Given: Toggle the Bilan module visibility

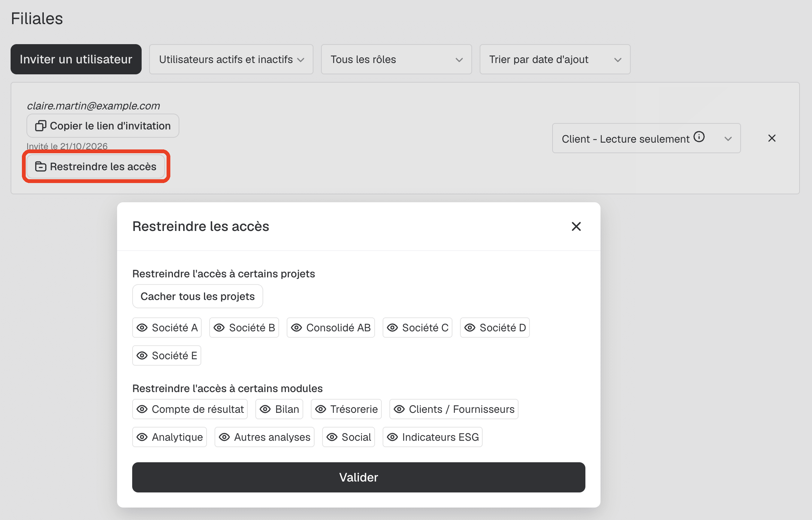Looking at the screenshot, I should click(x=279, y=409).
